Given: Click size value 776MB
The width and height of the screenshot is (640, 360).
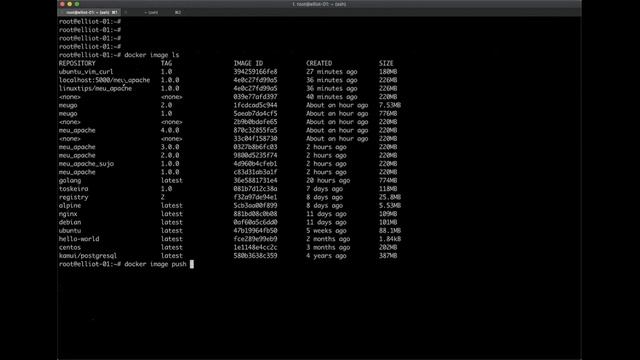Looking at the screenshot, I should pyautogui.click(x=388, y=113).
